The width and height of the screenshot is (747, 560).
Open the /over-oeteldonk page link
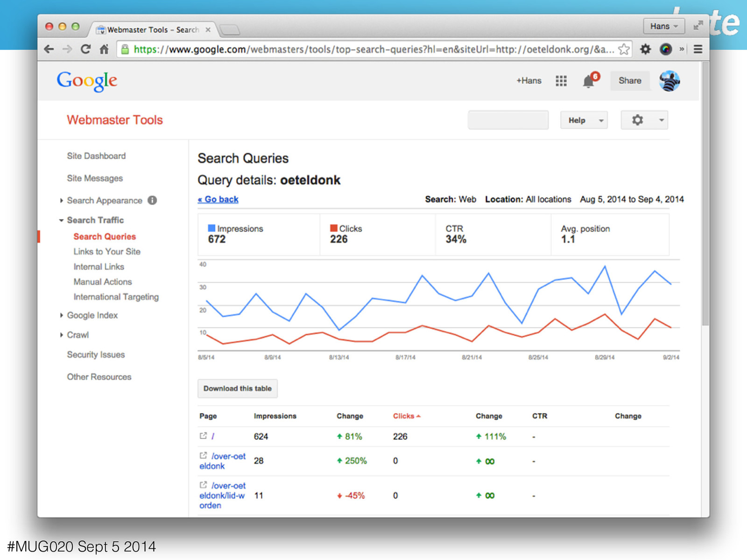click(223, 461)
